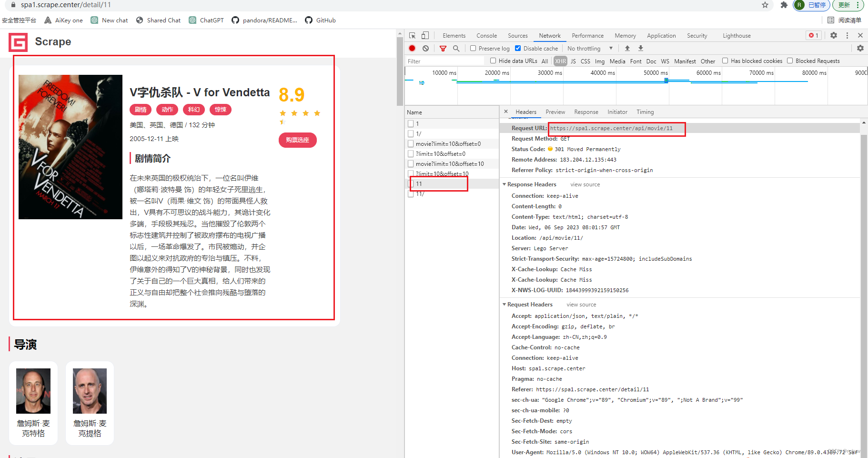The width and height of the screenshot is (868, 458).
Task: Click the first director photo card
Action: 33,403
